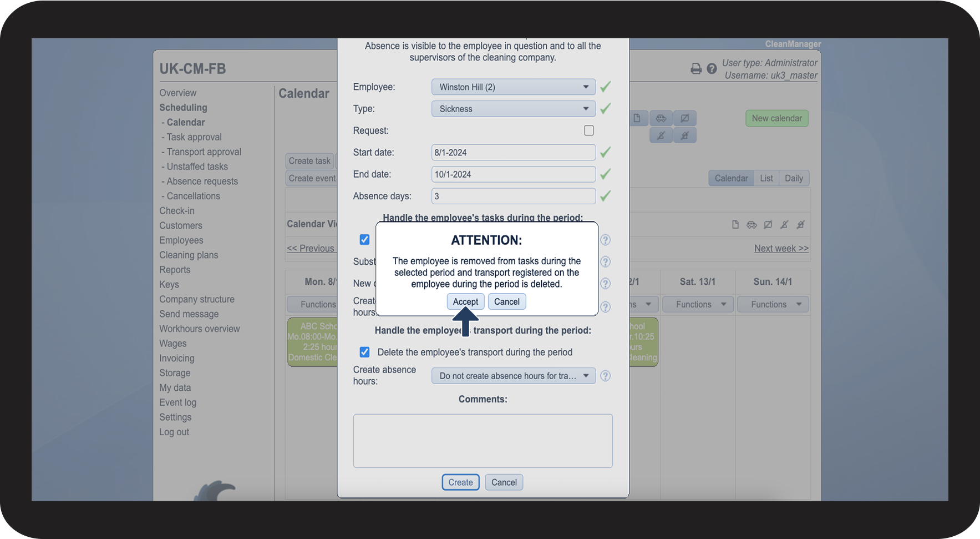Click the Absence days field showing 3
The width and height of the screenshot is (980, 539).
514,196
